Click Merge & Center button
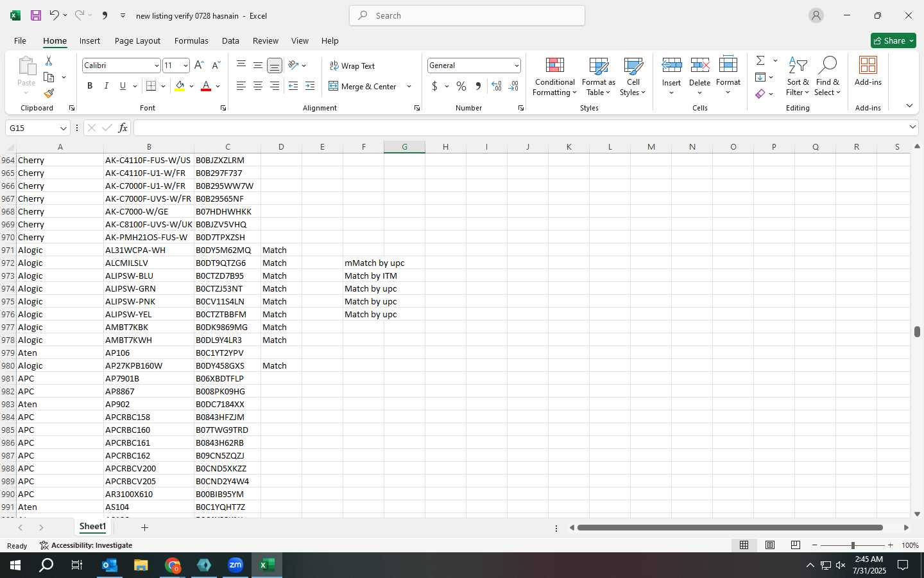The image size is (924, 578). (x=363, y=86)
